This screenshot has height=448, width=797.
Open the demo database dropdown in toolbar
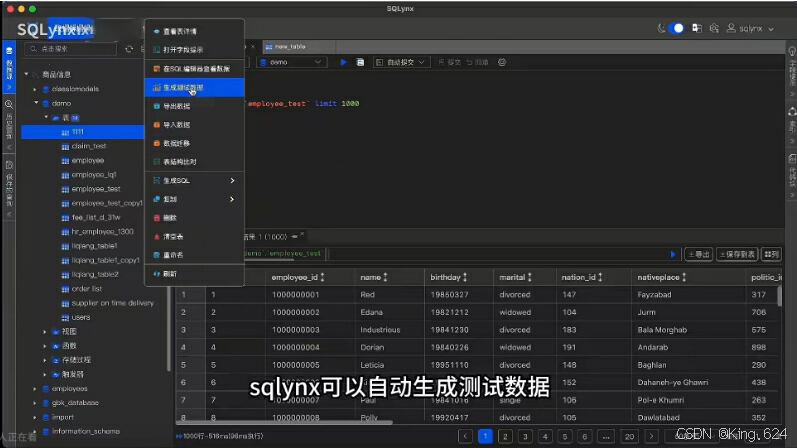tap(291, 62)
